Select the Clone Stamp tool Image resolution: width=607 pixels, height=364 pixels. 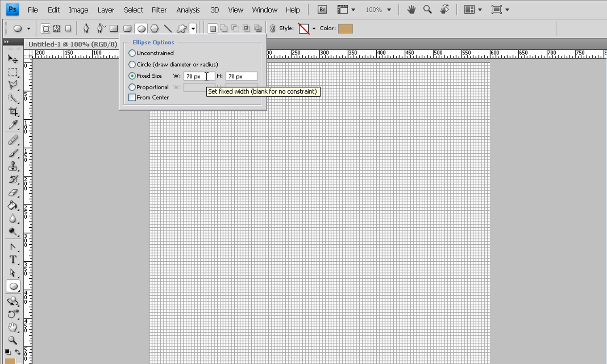tap(13, 166)
